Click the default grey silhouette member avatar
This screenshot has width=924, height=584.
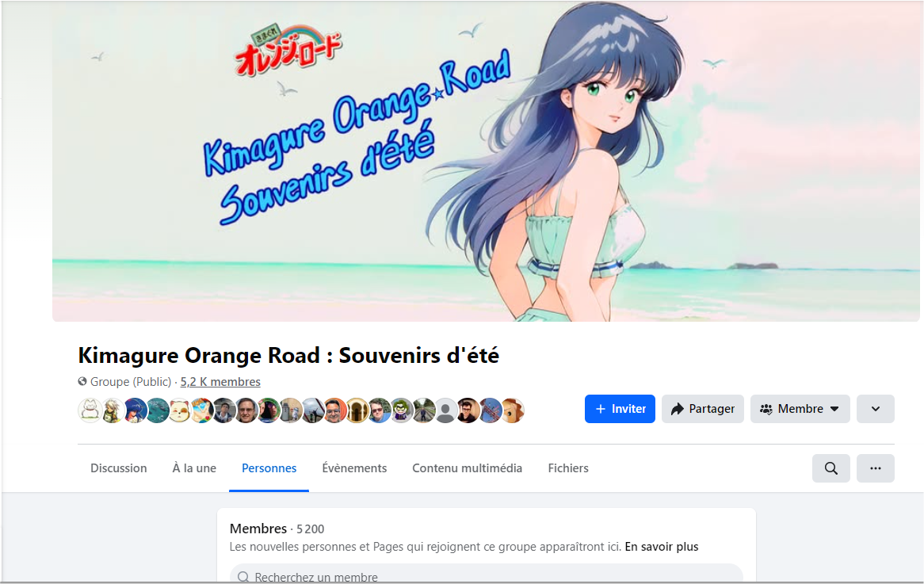point(445,410)
